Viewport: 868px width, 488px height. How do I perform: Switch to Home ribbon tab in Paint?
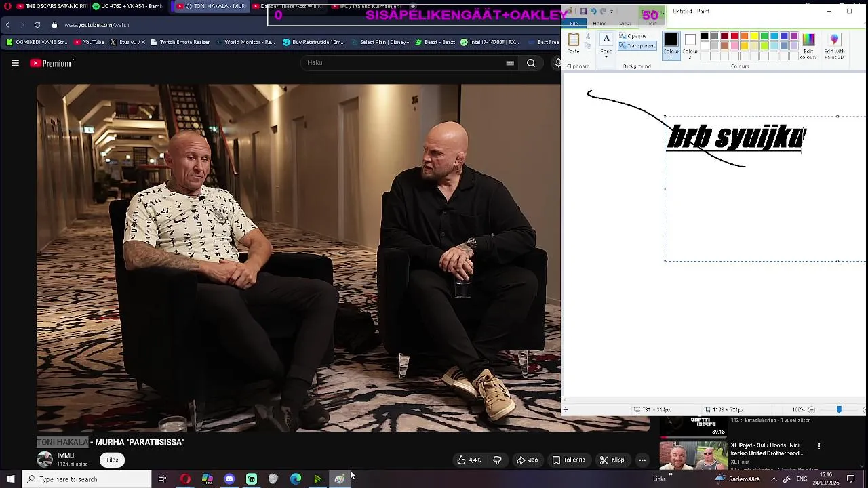(x=599, y=24)
